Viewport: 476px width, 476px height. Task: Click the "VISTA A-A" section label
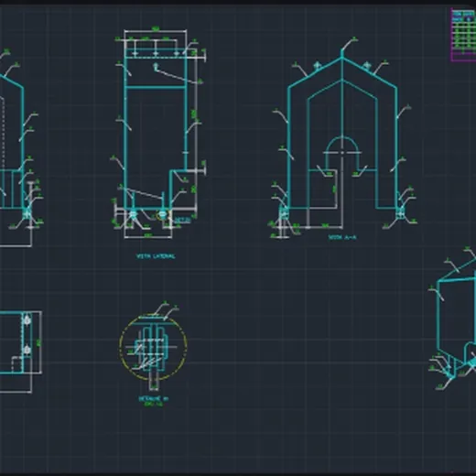tap(342, 237)
